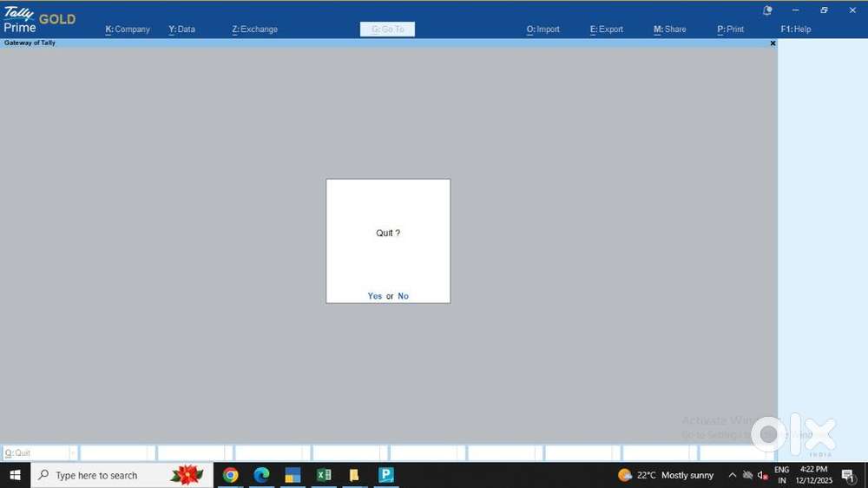Click the Windows Start button
Viewport: 868px width, 488px height.
click(15, 475)
